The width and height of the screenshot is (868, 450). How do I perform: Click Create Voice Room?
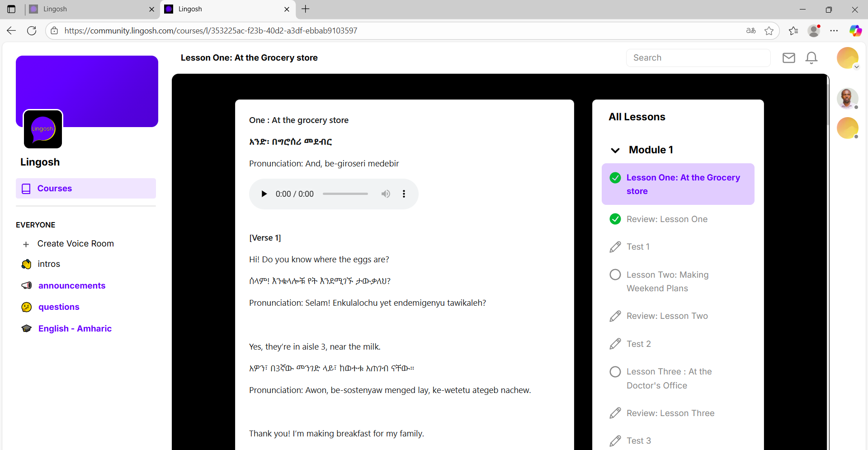pyautogui.click(x=75, y=244)
